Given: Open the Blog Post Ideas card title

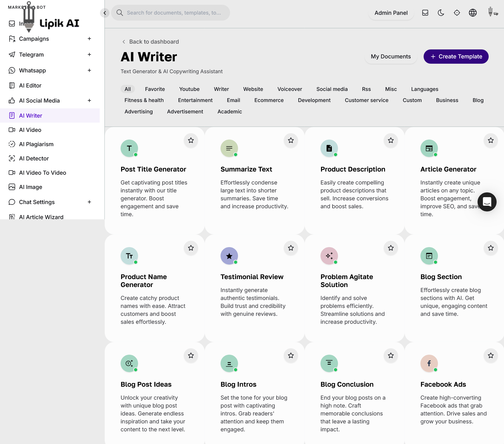Looking at the screenshot, I should pos(146,384).
